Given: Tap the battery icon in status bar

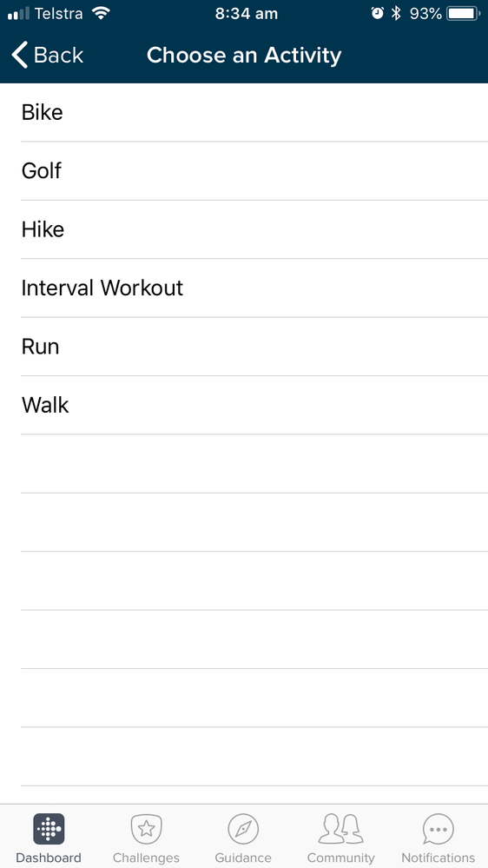Looking at the screenshot, I should click(x=464, y=14).
